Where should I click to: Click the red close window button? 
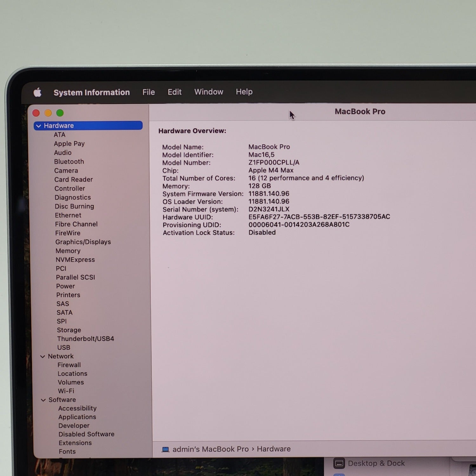pos(36,113)
